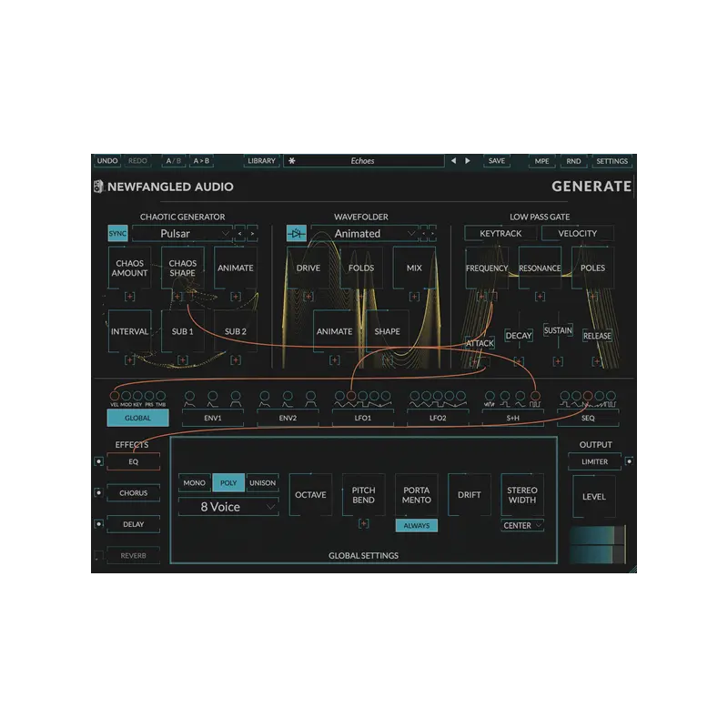
Task: Select previous chaotic generator type arrow
Action: click(240, 234)
